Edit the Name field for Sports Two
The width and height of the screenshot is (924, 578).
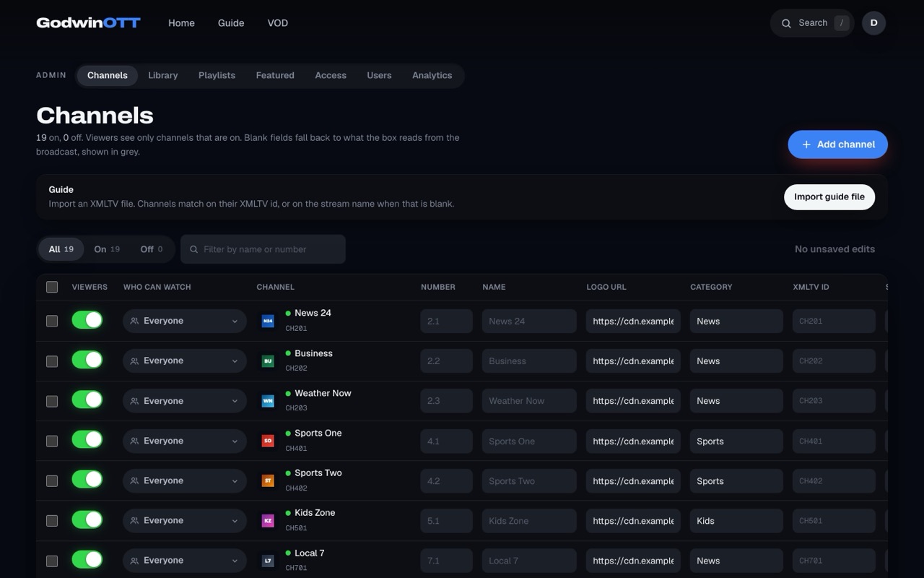529,480
